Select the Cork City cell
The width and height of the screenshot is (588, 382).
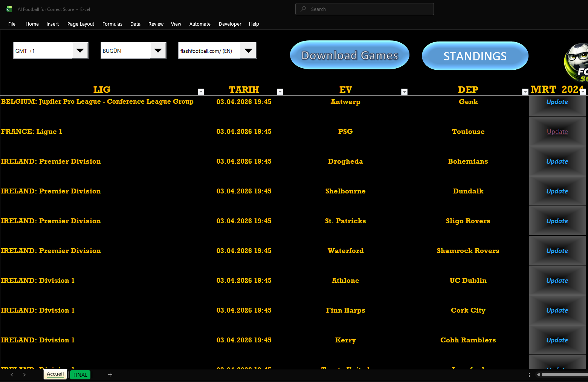(x=468, y=310)
